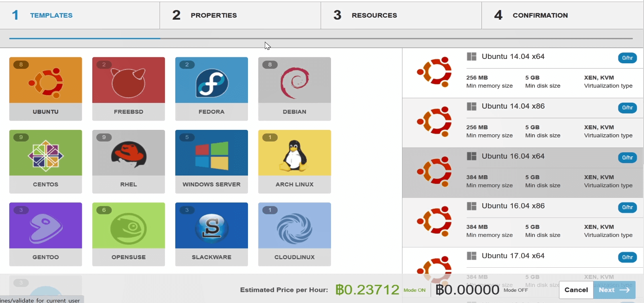Viewport: 644px width, 303px height.
Task: Click the Cancel button
Action: coord(576,290)
